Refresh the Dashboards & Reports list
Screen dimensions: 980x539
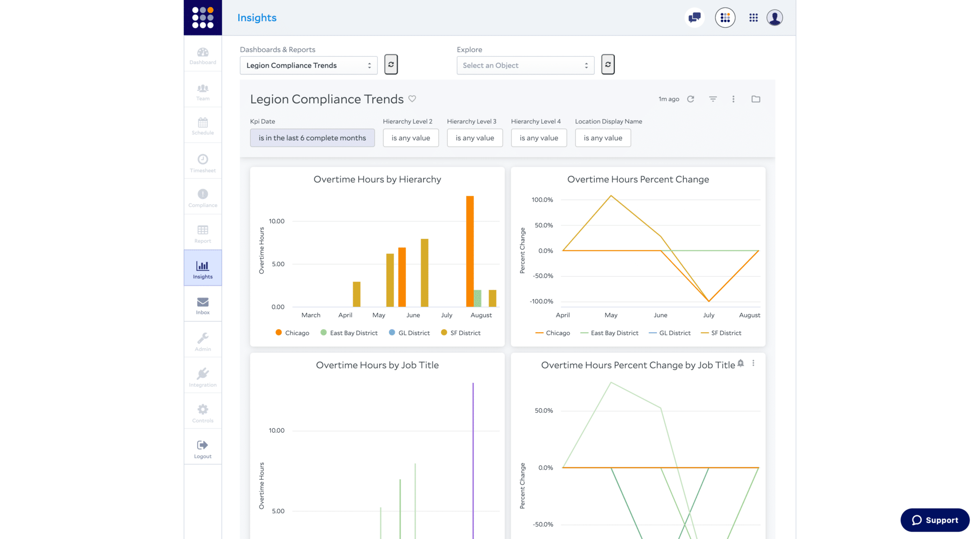pyautogui.click(x=391, y=65)
